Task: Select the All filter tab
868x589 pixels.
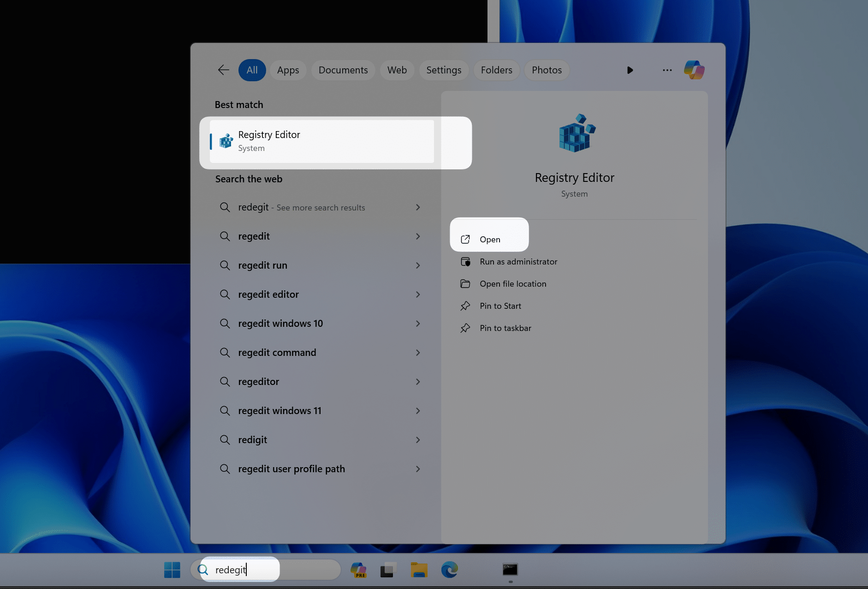Action: pyautogui.click(x=252, y=70)
